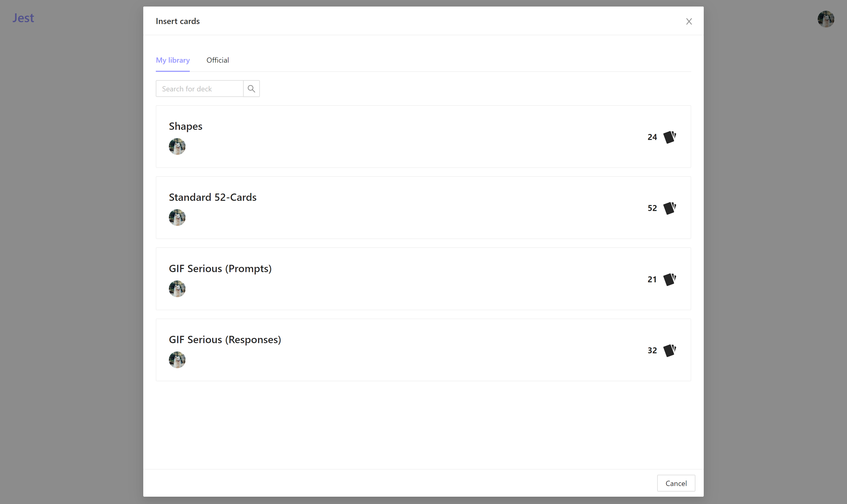Image resolution: width=847 pixels, height=504 pixels.
Task: Click owner avatar under GIF Serious (Responses)
Action: coord(177,360)
